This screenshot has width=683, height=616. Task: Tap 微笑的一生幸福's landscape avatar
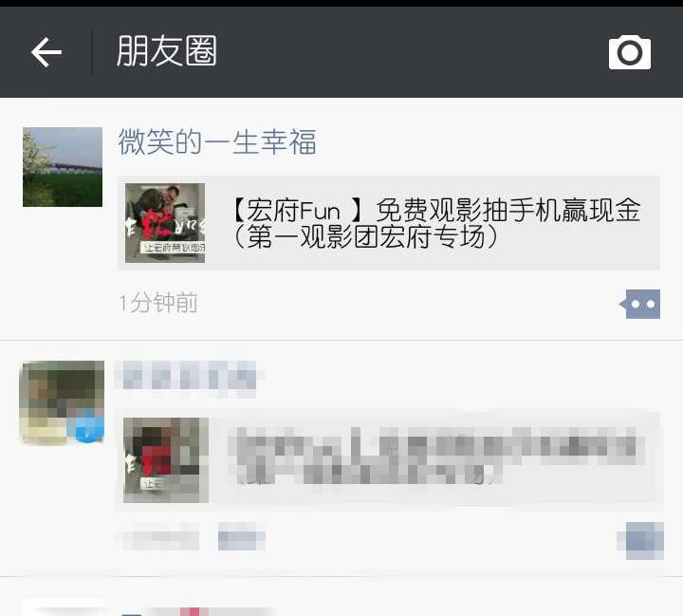click(63, 167)
